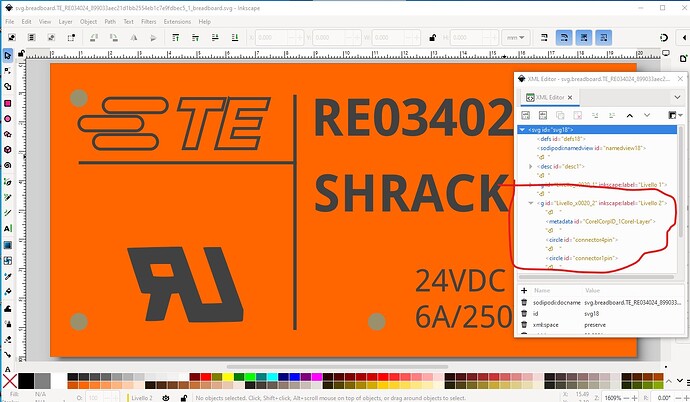Open the File menu
690x402 pixels.
10,22
